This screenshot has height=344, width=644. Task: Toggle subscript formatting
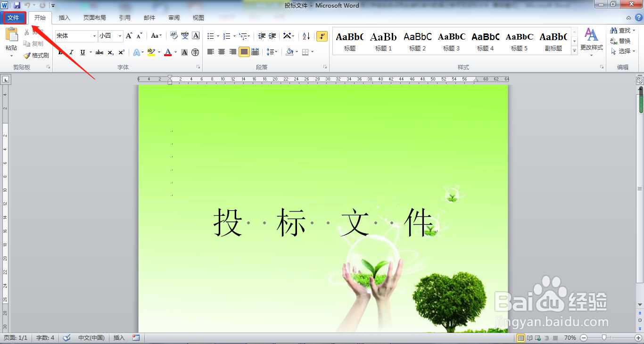tap(111, 52)
